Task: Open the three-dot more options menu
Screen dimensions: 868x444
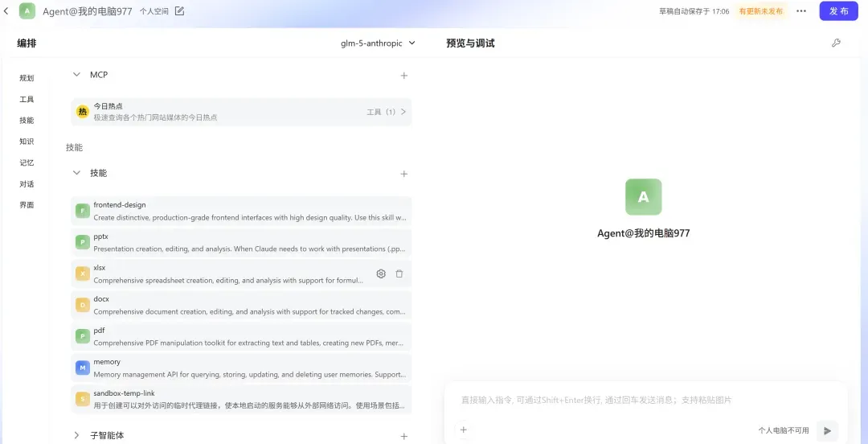Action: tap(801, 11)
